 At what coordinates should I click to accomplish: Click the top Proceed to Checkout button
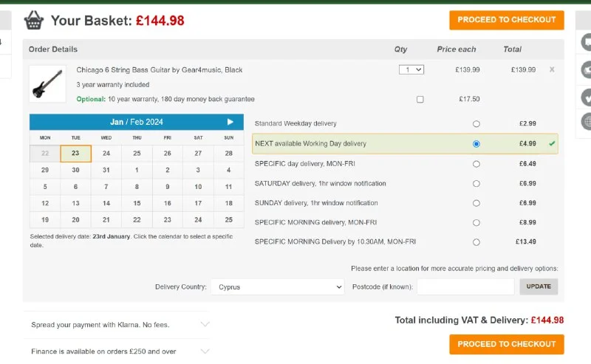point(506,20)
